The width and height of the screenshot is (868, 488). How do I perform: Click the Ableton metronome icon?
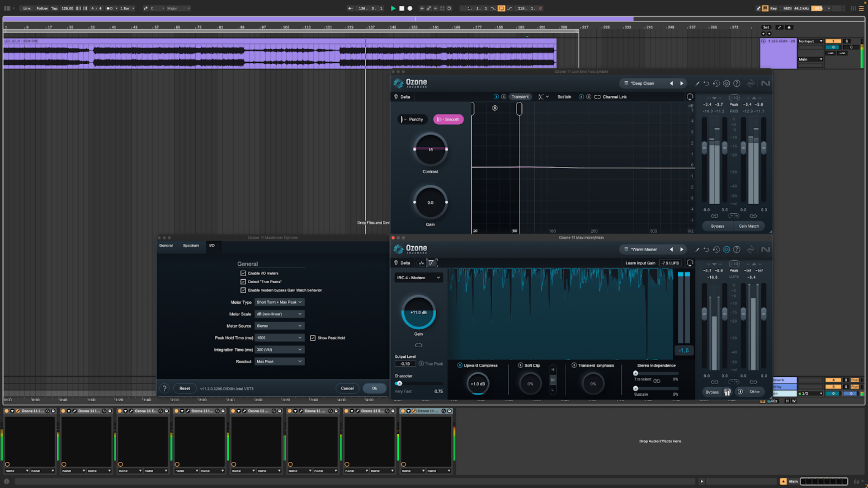pos(108,8)
